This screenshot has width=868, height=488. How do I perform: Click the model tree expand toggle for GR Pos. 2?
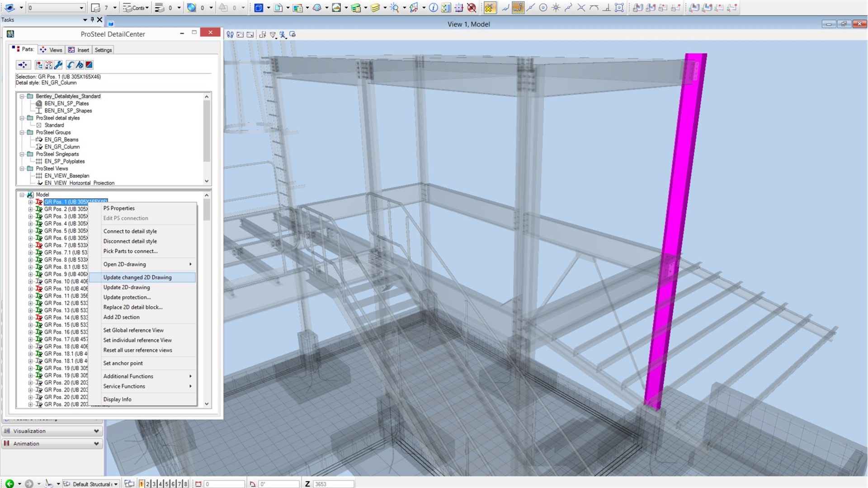[30, 209]
